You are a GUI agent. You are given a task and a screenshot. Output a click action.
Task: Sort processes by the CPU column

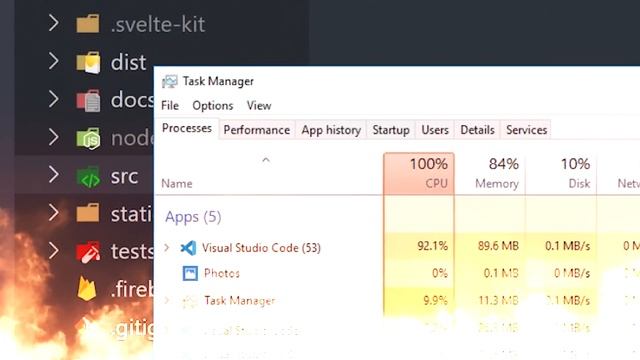coord(419,173)
